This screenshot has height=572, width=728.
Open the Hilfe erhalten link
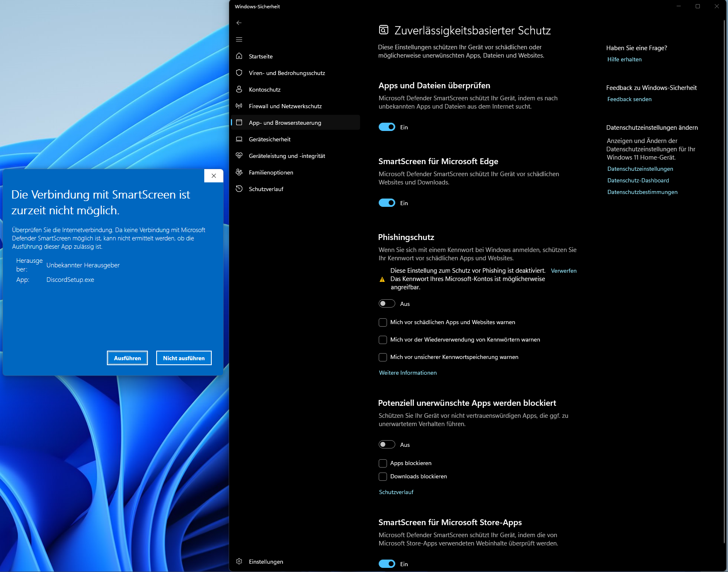point(624,59)
